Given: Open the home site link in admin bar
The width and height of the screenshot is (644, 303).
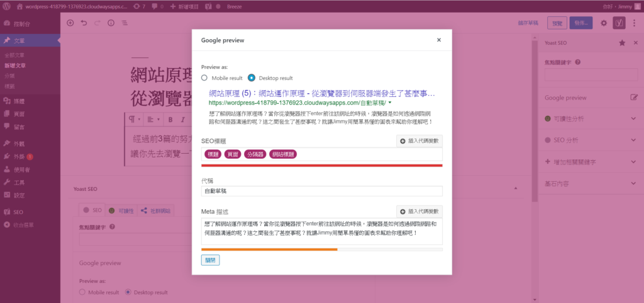Looking at the screenshot, I should click(x=72, y=6).
